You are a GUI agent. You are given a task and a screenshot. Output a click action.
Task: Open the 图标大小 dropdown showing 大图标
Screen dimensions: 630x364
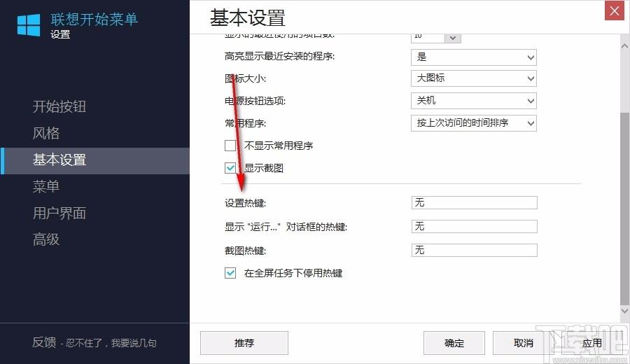click(x=474, y=78)
